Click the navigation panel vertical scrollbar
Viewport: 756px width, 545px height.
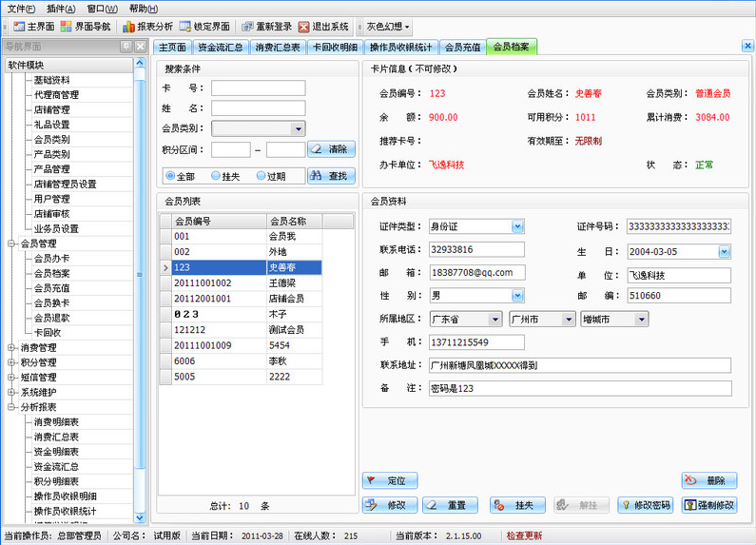click(141, 285)
